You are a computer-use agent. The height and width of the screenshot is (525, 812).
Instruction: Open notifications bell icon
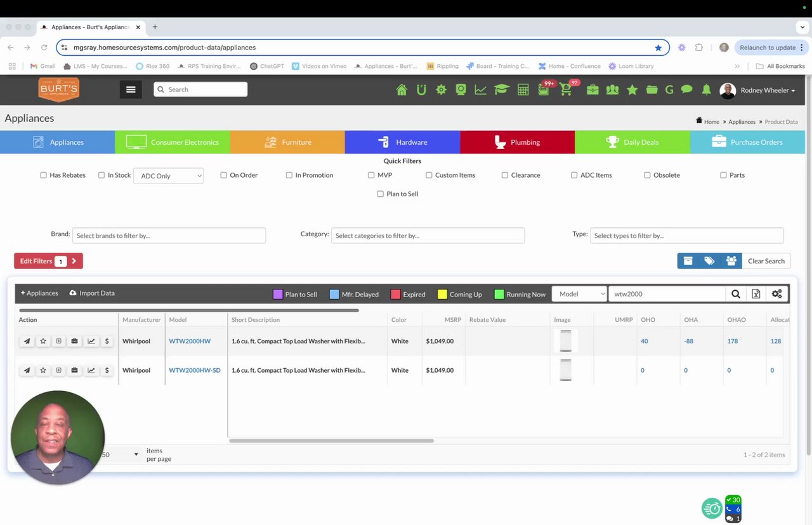coord(706,90)
